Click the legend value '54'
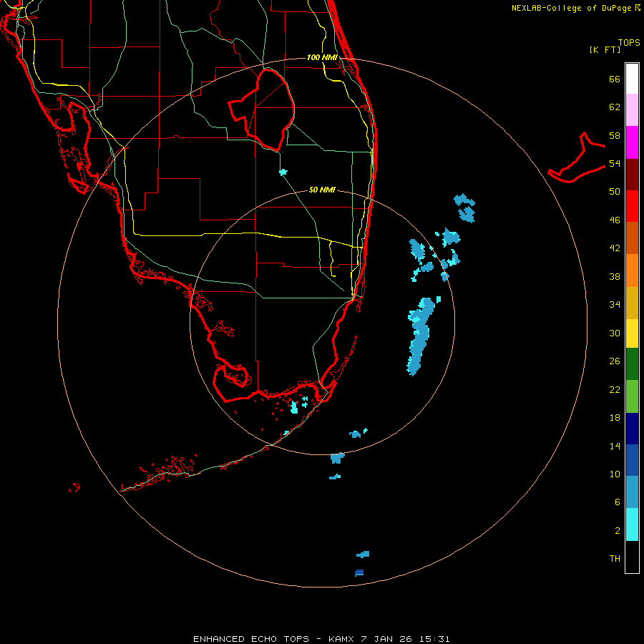This screenshot has height=644, width=644. [x=615, y=163]
